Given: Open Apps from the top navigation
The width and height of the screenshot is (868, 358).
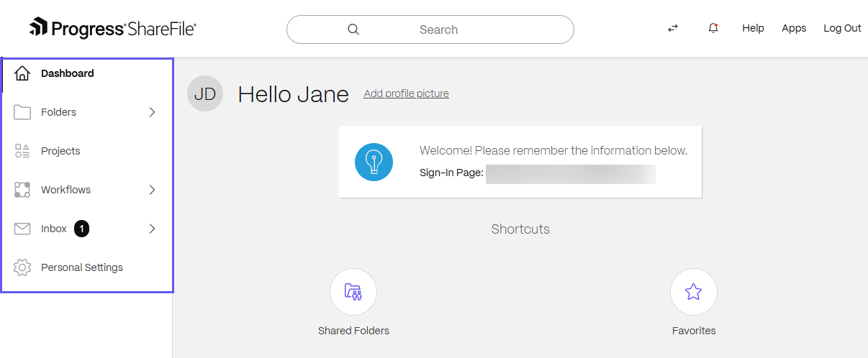Looking at the screenshot, I should (x=794, y=28).
